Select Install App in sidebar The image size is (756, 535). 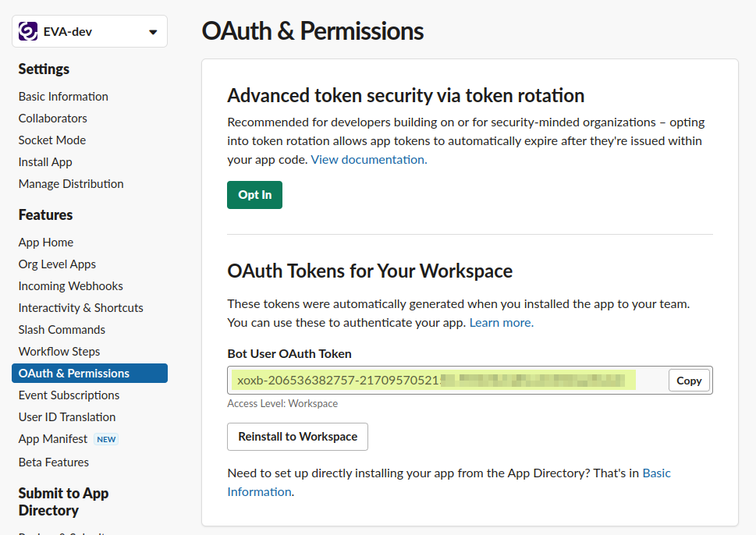click(45, 162)
